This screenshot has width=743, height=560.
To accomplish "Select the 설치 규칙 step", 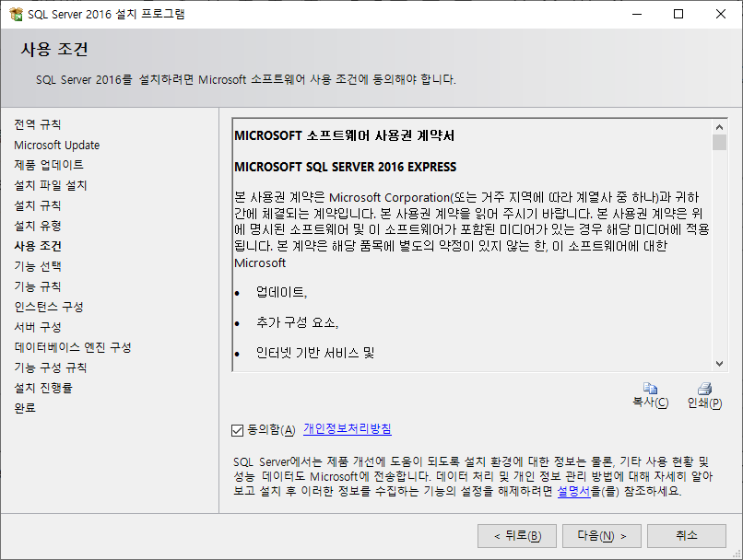I will click(38, 205).
